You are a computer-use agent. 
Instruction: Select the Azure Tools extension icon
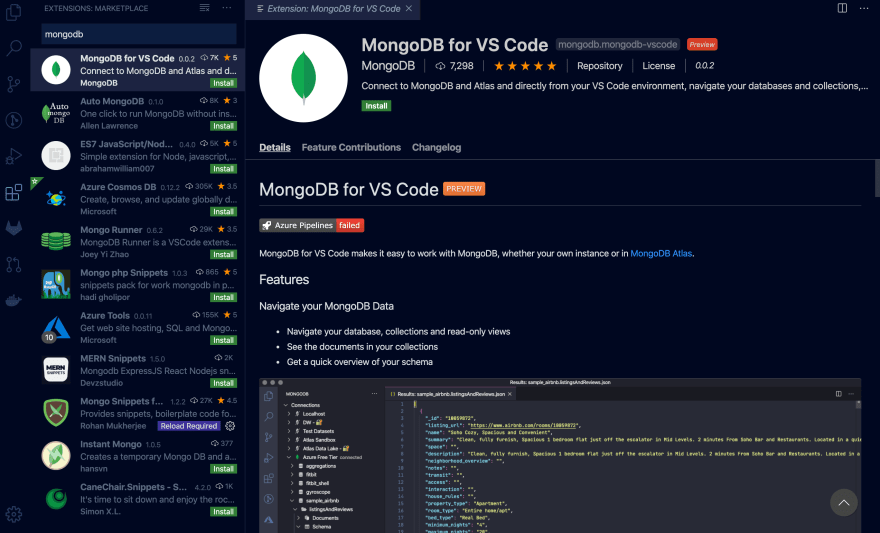56,327
